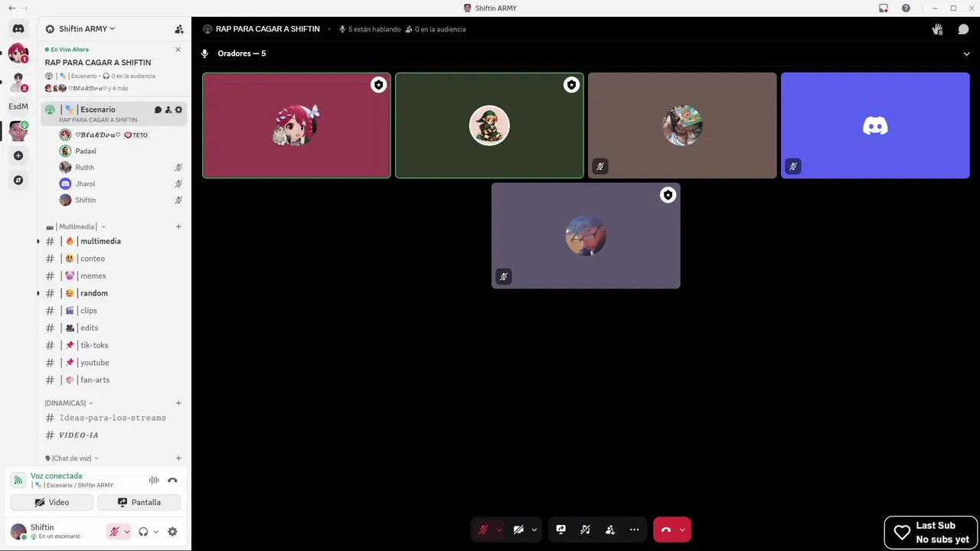
Task: Open the VIDEO-IA channel
Action: [113, 435]
